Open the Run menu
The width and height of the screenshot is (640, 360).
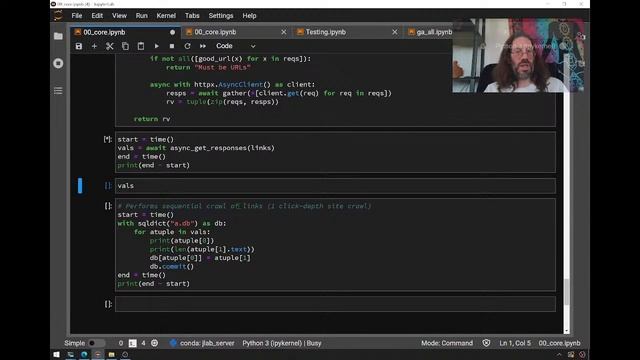pyautogui.click(x=142, y=16)
